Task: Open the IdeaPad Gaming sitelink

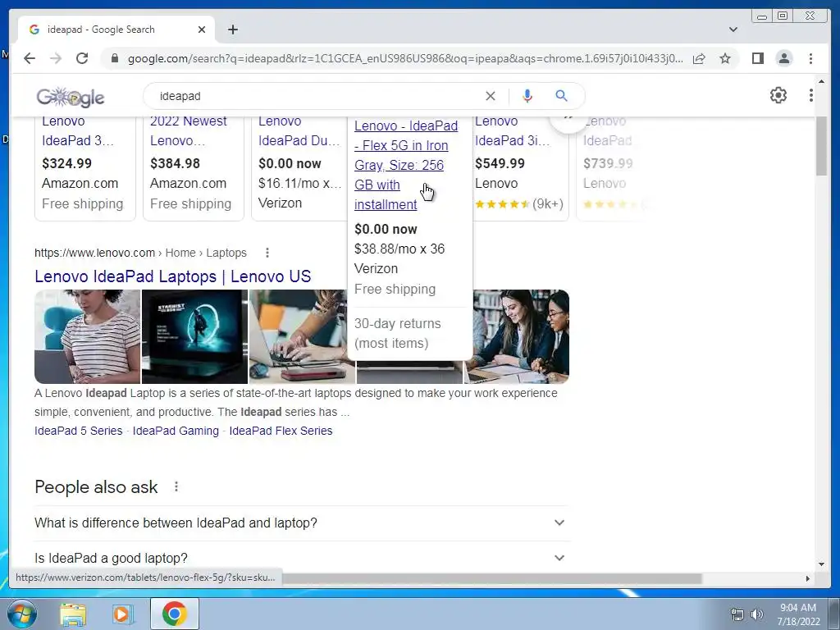Action: tap(176, 431)
